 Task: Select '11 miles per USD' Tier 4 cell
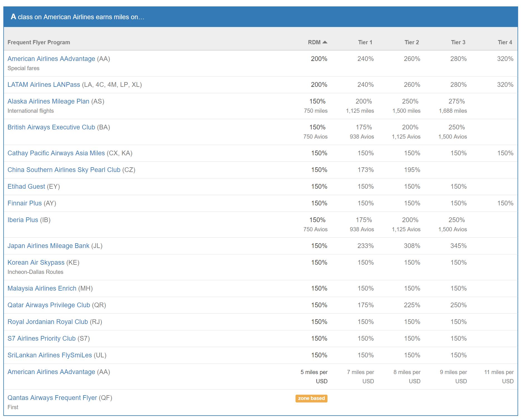tap(499, 377)
